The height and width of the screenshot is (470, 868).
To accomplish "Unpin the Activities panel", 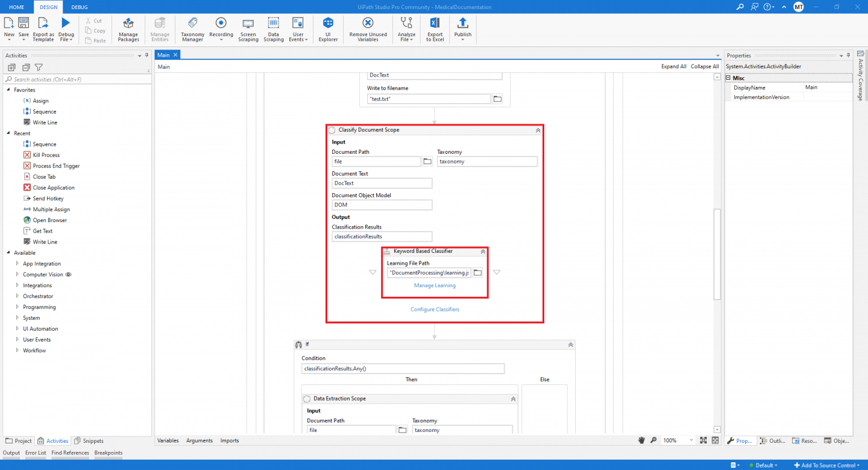I will tap(145, 55).
